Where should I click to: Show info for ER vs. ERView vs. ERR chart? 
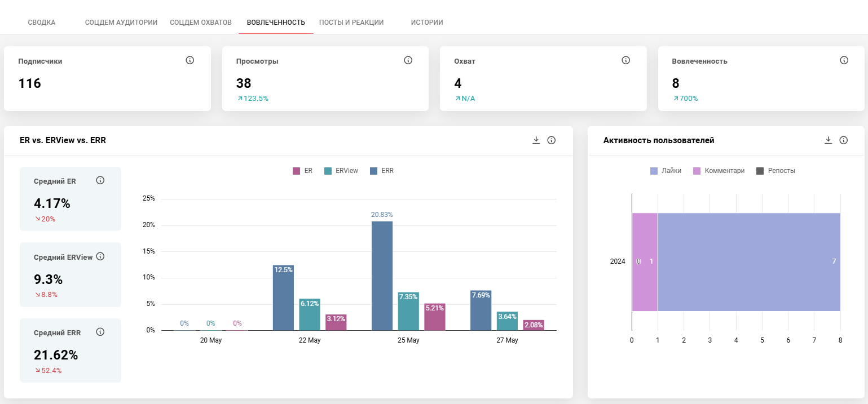pyautogui.click(x=552, y=140)
